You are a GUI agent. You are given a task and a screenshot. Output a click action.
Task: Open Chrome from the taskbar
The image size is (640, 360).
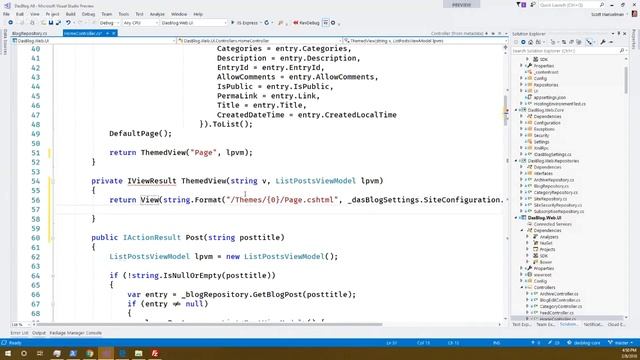click(x=89, y=353)
